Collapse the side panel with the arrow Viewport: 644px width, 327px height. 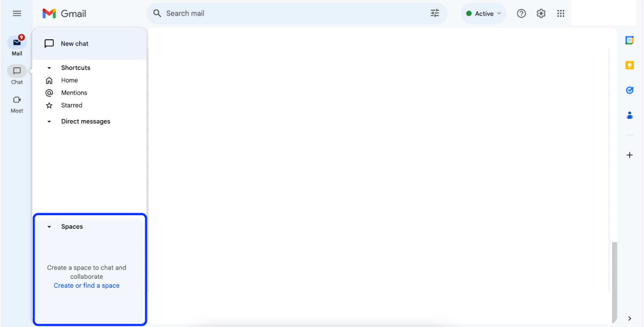[x=629, y=318]
